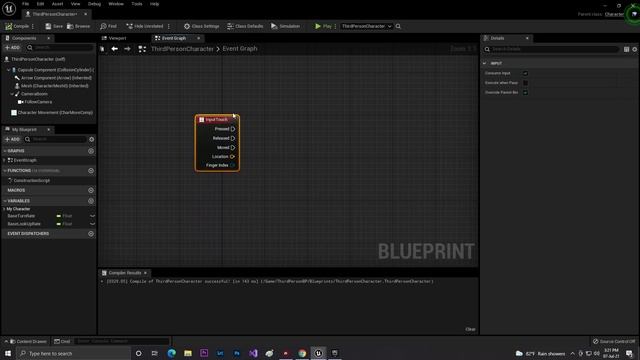The image size is (640, 360).
Task: Open the Find search tool
Action: click(109, 26)
